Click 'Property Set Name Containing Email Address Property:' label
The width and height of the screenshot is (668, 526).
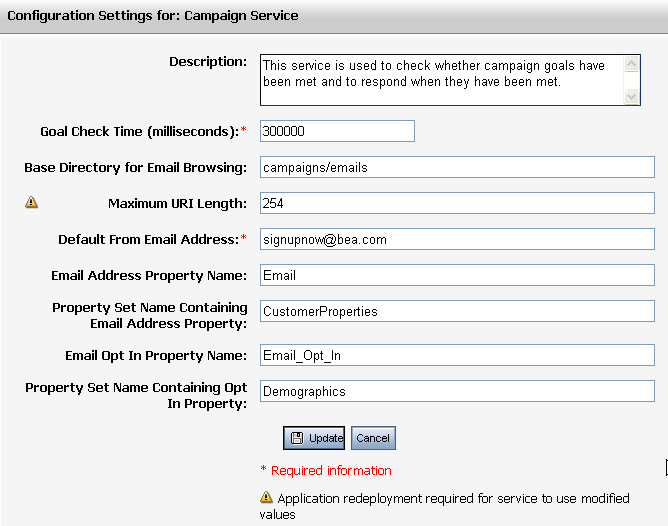[x=150, y=316]
